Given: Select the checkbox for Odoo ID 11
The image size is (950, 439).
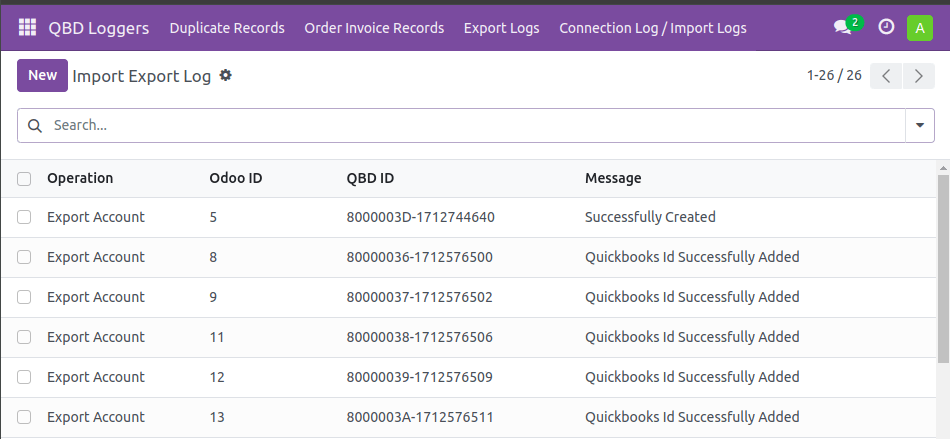Looking at the screenshot, I should (24, 337).
